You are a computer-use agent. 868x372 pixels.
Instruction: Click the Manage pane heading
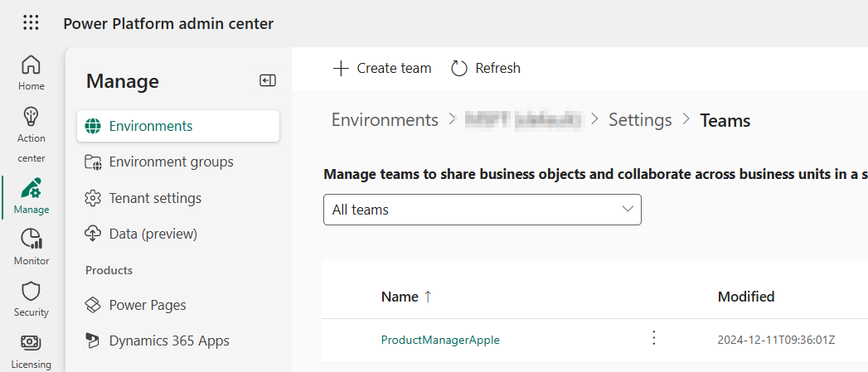pos(123,81)
